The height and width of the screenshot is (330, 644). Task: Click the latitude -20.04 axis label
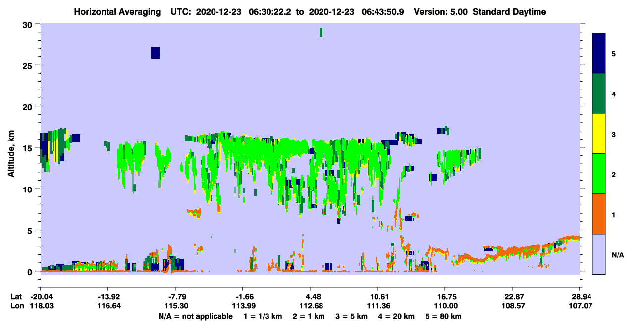41,296
